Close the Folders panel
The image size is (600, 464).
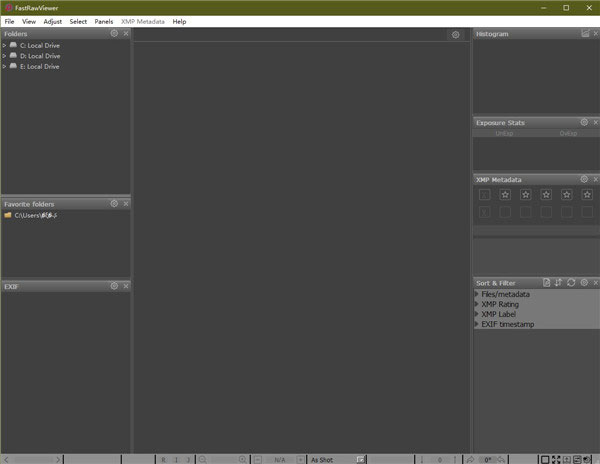tap(126, 34)
